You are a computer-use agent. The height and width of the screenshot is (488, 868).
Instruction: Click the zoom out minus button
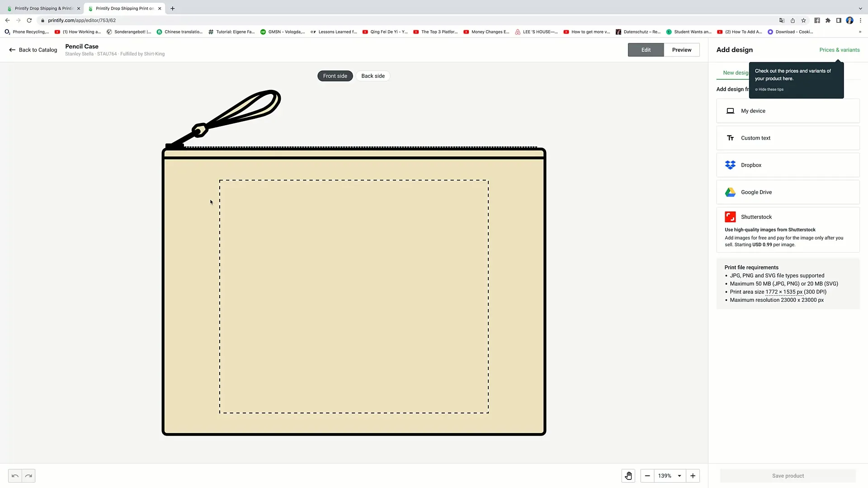(x=647, y=475)
